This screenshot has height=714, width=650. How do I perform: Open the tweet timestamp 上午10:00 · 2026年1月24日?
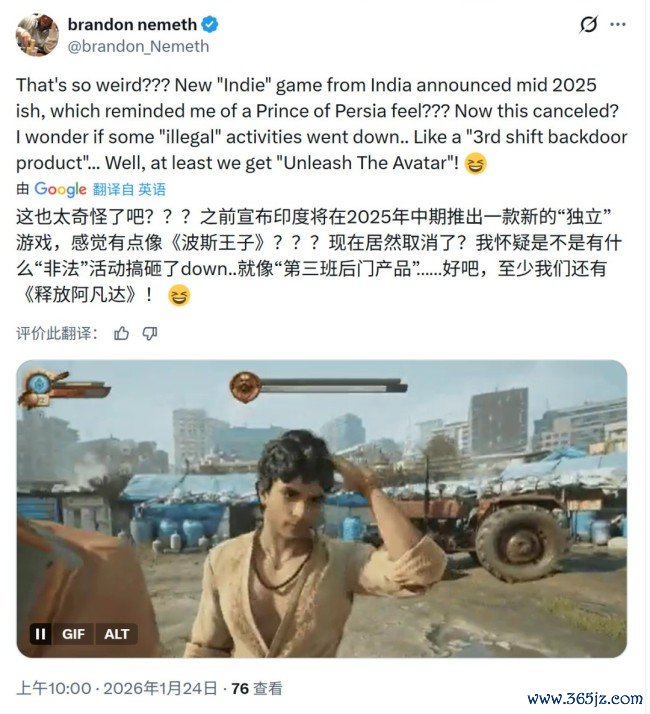click(x=117, y=688)
